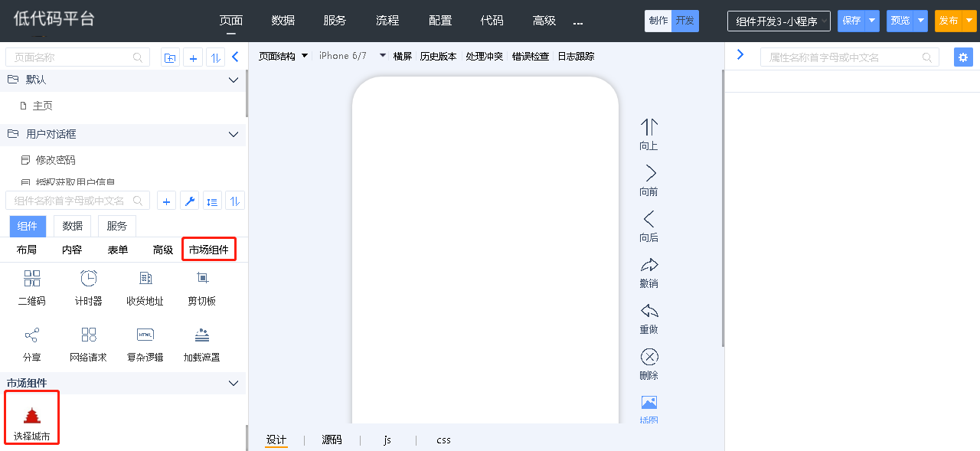980x451 pixels.
Task: Choose the 剪切板 clipboard component icon
Action: [202, 279]
